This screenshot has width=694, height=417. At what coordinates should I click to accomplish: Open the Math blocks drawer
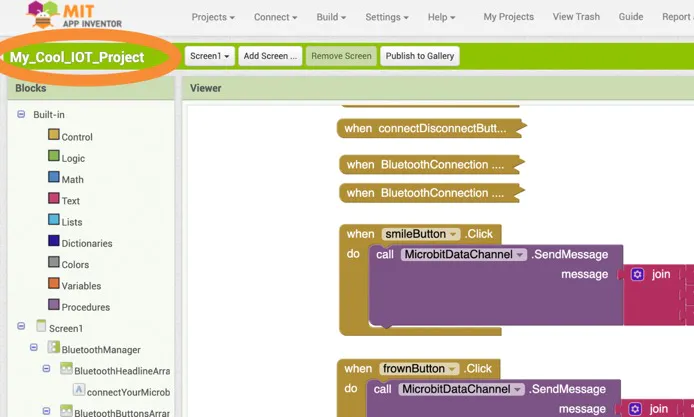[66, 178]
